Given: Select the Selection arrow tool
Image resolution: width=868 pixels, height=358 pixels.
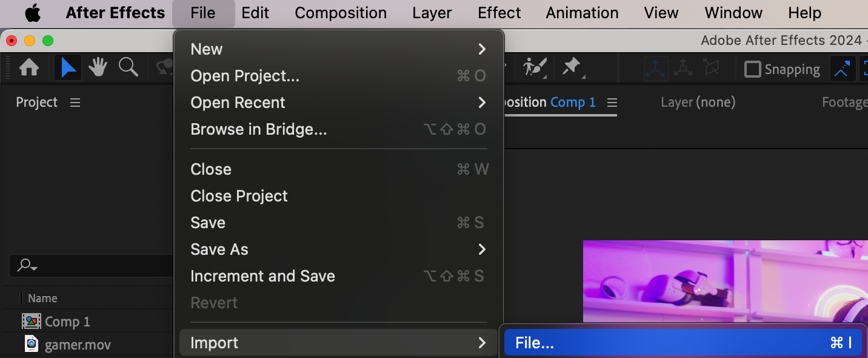Looking at the screenshot, I should pos(68,68).
